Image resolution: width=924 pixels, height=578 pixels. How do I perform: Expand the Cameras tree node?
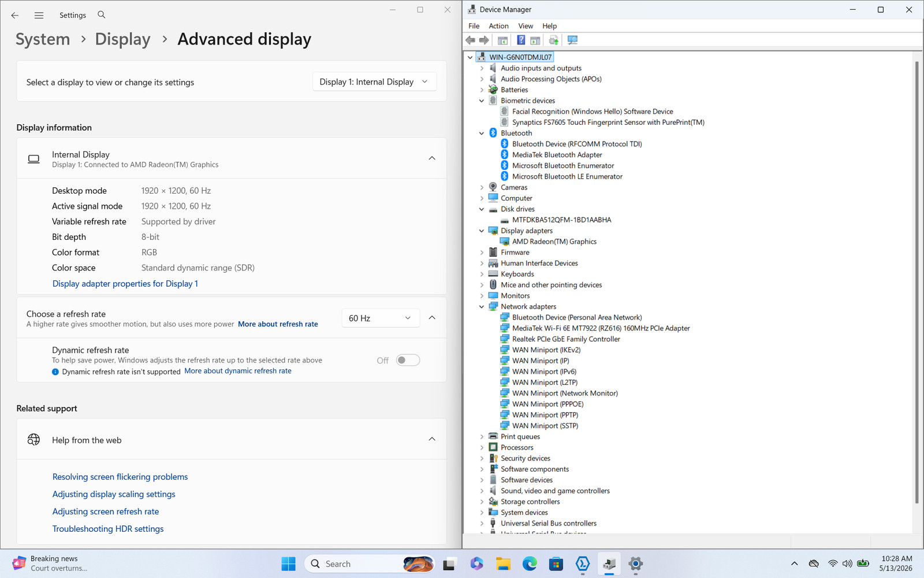[x=482, y=187]
